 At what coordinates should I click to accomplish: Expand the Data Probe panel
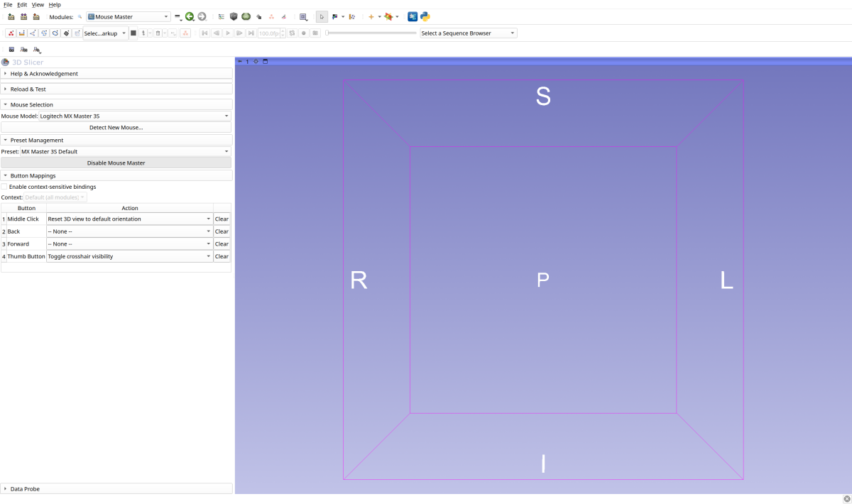pyautogui.click(x=25, y=489)
